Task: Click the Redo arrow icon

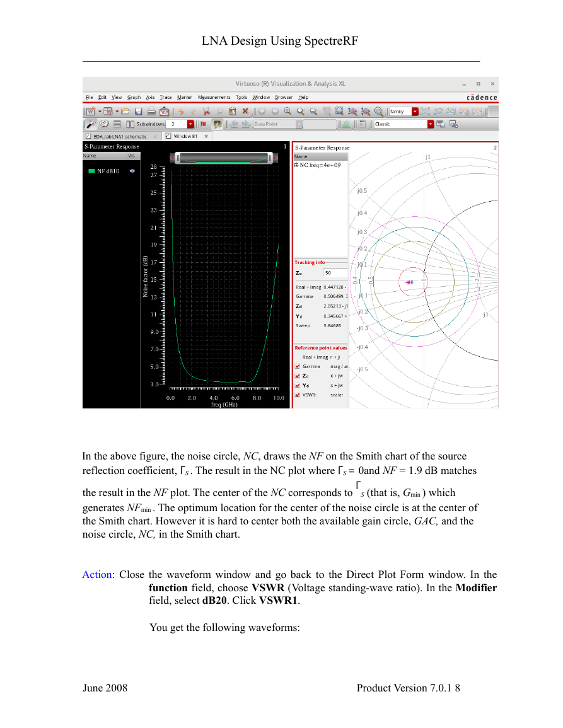Action: point(194,112)
